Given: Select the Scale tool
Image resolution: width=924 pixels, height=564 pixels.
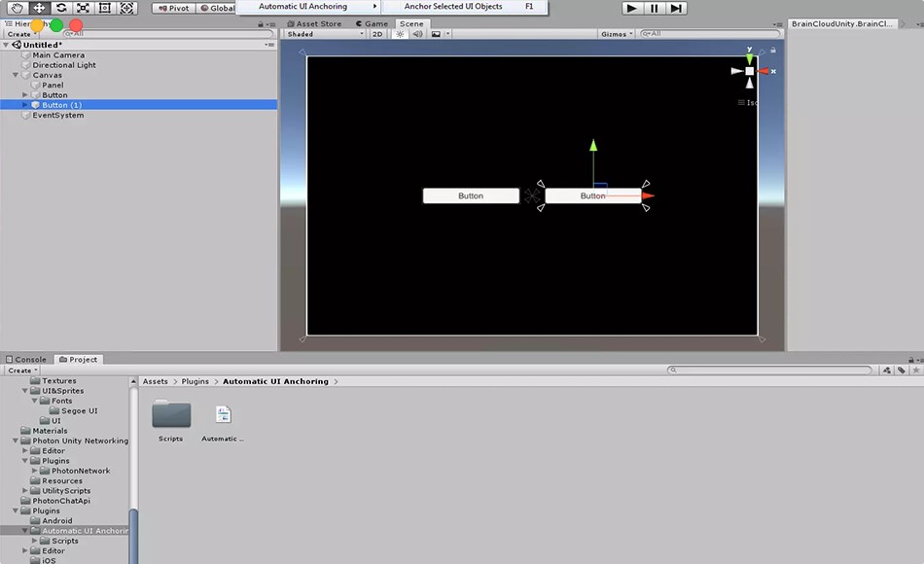Looking at the screenshot, I should [82, 8].
